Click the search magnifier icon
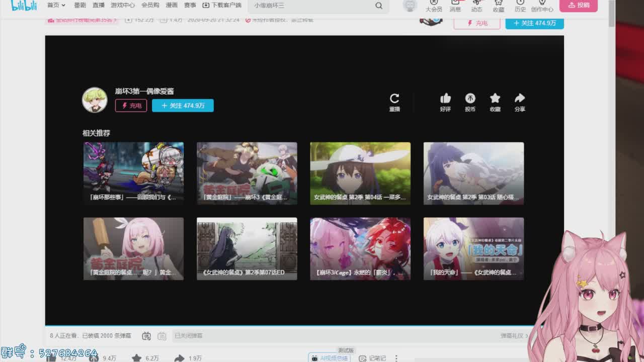644x362 pixels. click(379, 6)
